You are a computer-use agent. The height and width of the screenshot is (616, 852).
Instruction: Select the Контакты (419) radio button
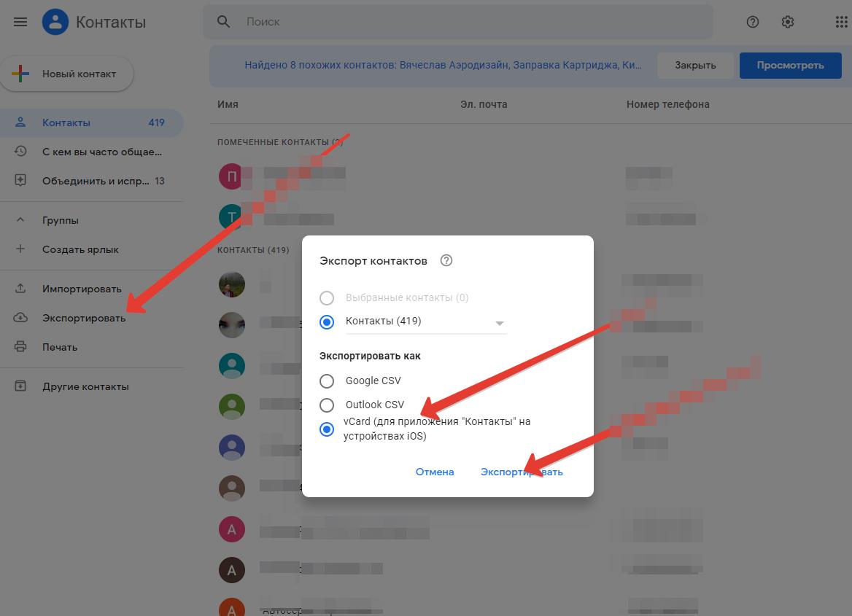click(x=327, y=322)
